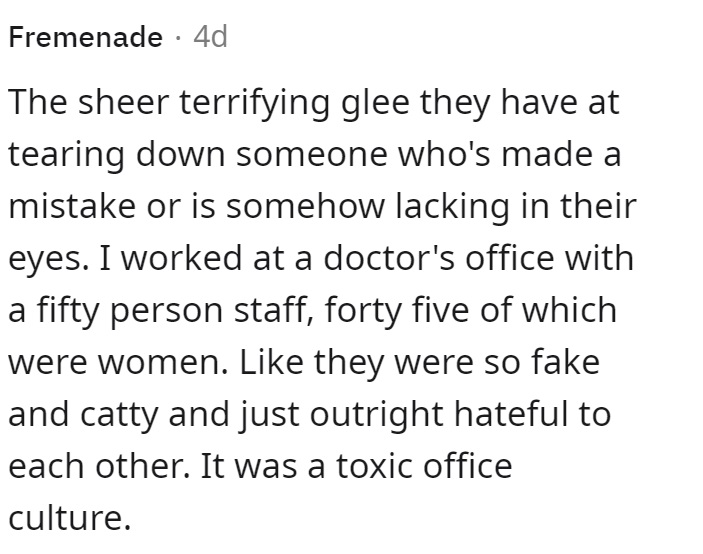This screenshot has width=703, height=554.
Task: Click the word 'mistake' in the comment
Action: point(72,205)
